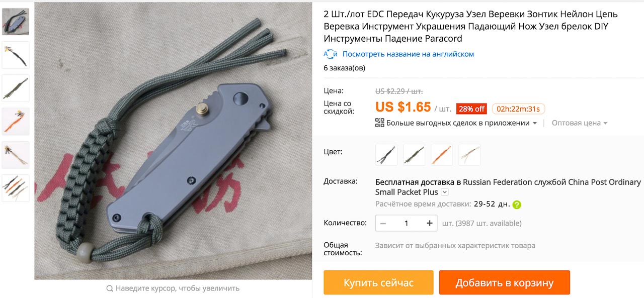Select the last multi-color thumbnail in sidebar
Image resolution: width=644 pixels, height=298 pixels.
point(16,188)
